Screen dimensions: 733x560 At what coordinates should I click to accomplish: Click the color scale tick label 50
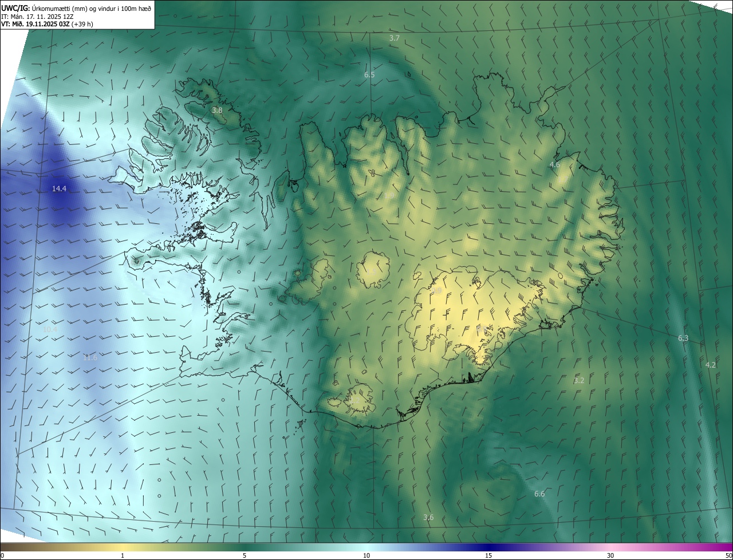coord(729,555)
